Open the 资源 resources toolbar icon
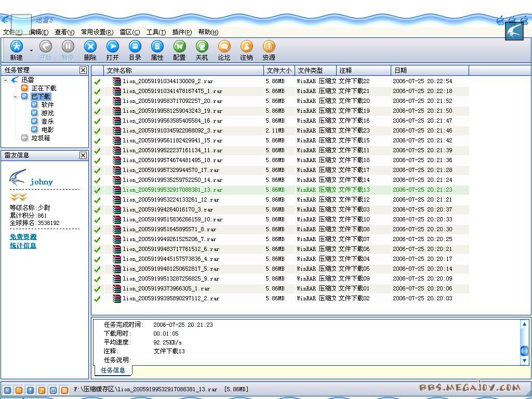532x399 pixels. 269,46
